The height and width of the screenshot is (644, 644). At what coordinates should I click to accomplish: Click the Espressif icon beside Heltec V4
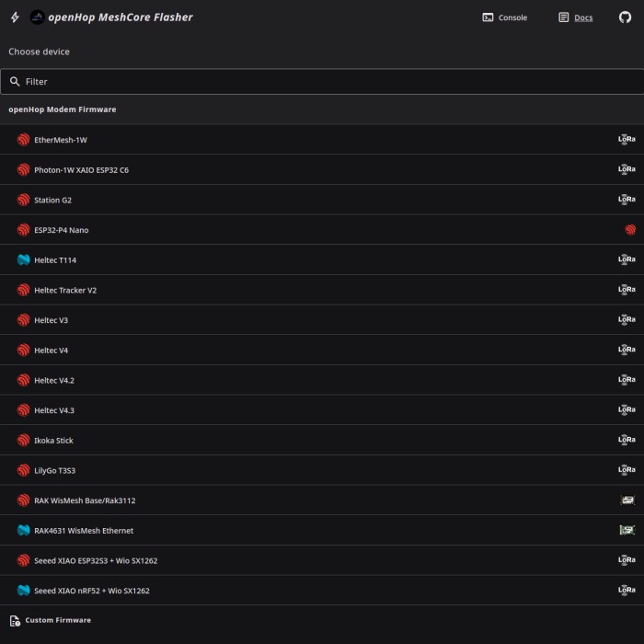click(23, 350)
